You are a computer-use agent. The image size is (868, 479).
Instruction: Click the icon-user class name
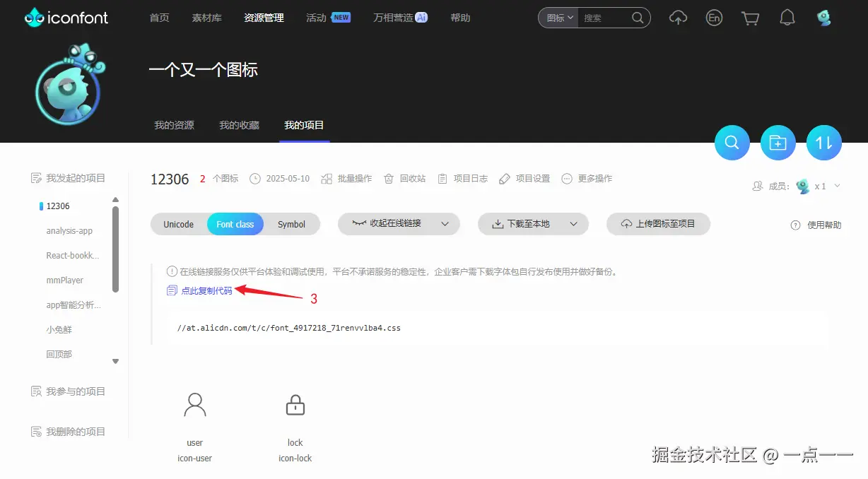click(195, 459)
